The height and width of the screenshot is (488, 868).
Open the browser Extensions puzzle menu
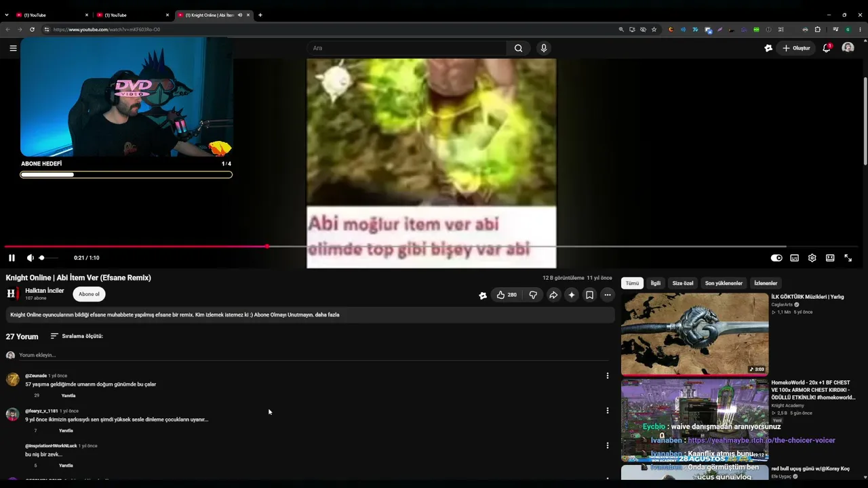point(817,29)
